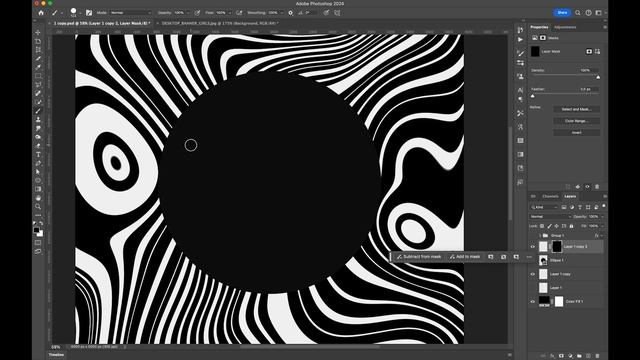The width and height of the screenshot is (640, 360).
Task: Click the Share button
Action: pos(562,13)
